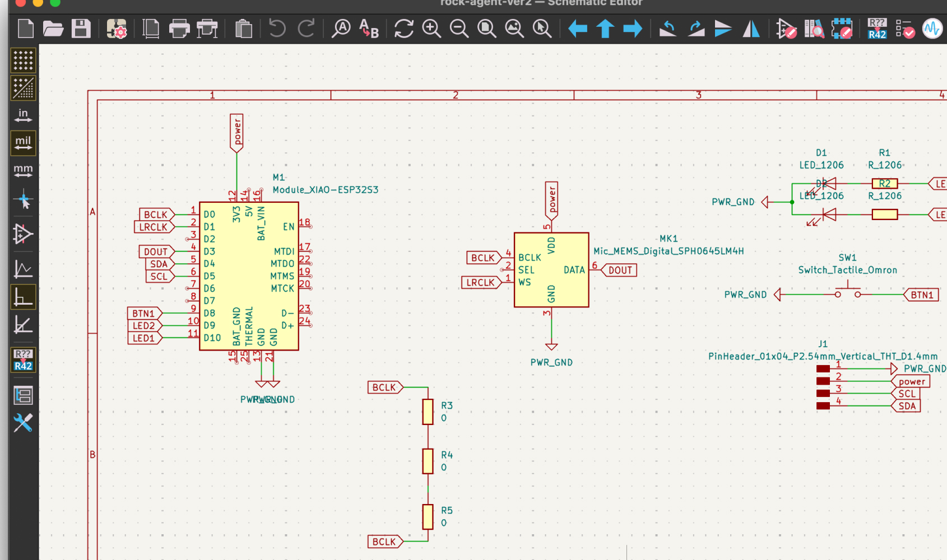Mirror selected item horizontally
The width and height of the screenshot is (947, 560).
(751, 29)
